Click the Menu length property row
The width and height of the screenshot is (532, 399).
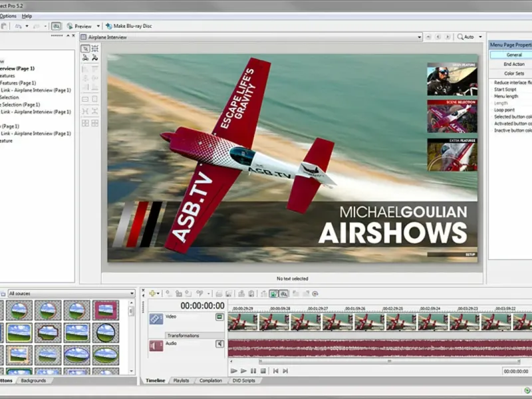511,96
